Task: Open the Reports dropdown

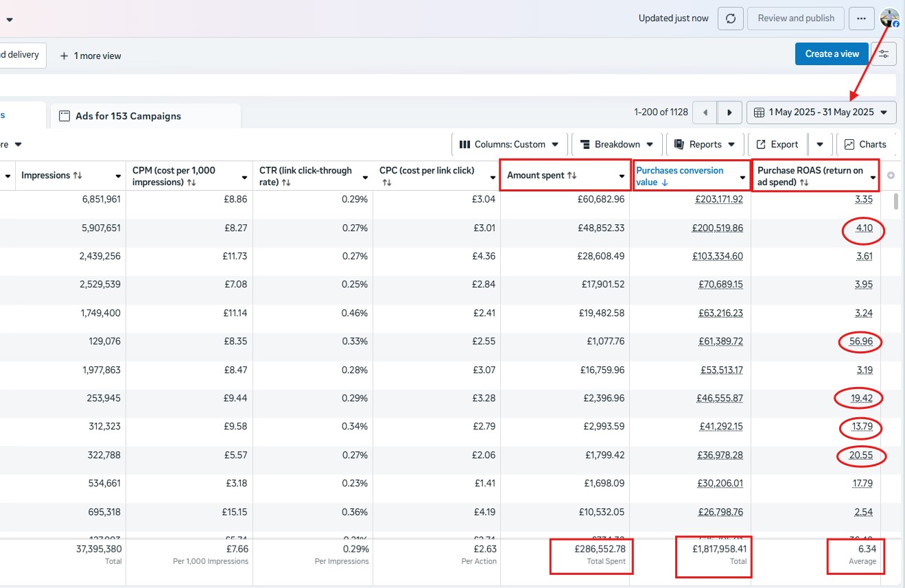Action: 705,144
